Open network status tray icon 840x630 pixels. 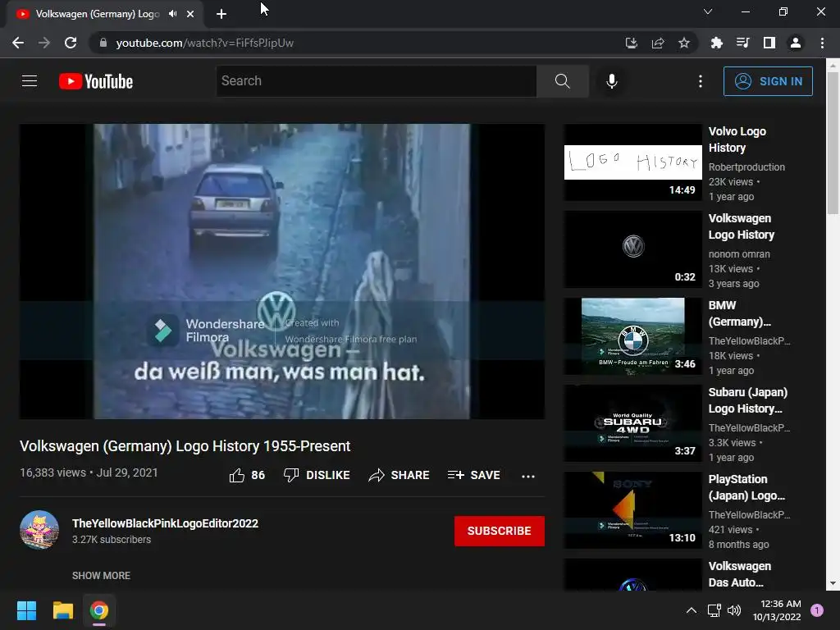714,610
